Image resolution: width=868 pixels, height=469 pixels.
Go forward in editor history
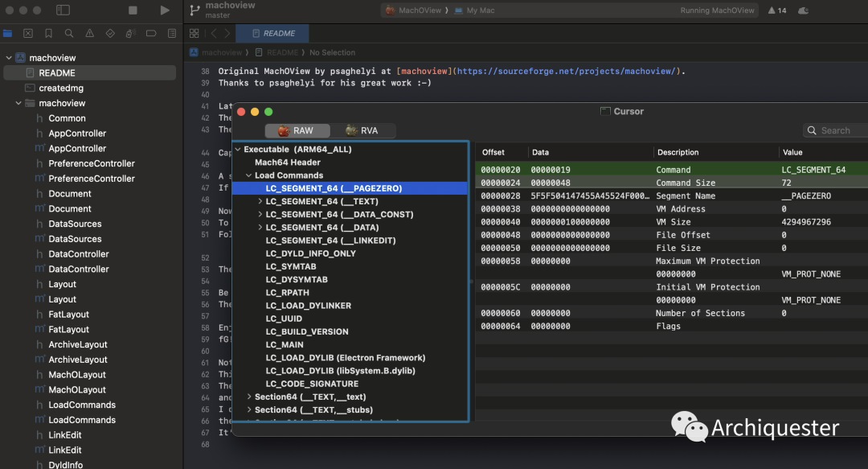point(227,33)
